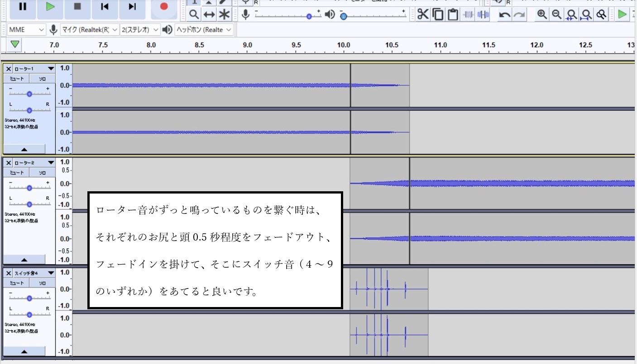
Task: Open the スイッチ音4 track menu dropdown
Action: (x=34, y=273)
